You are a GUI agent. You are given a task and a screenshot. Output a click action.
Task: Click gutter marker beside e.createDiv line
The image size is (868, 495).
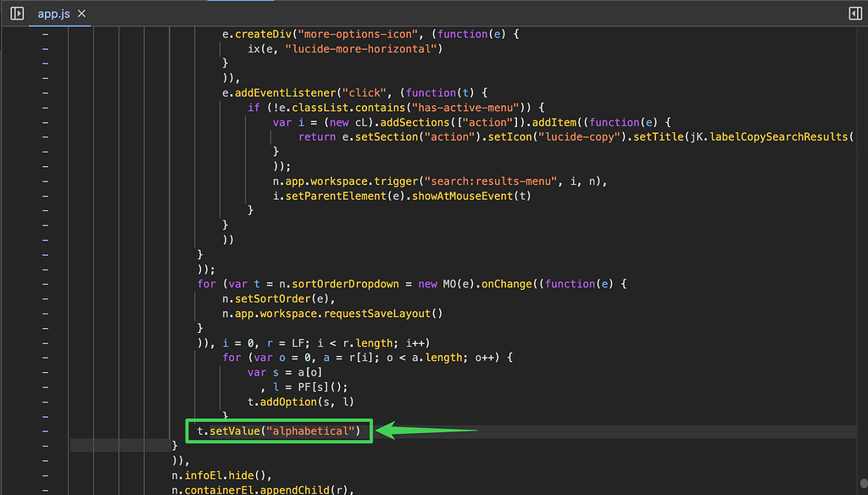click(44, 34)
